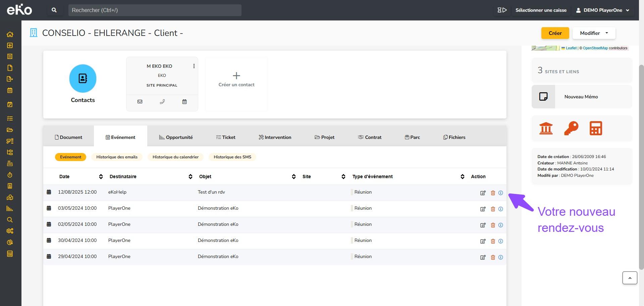644x306 pixels.
Task: Edit the 'Test d'un rdv' event
Action: point(483,193)
